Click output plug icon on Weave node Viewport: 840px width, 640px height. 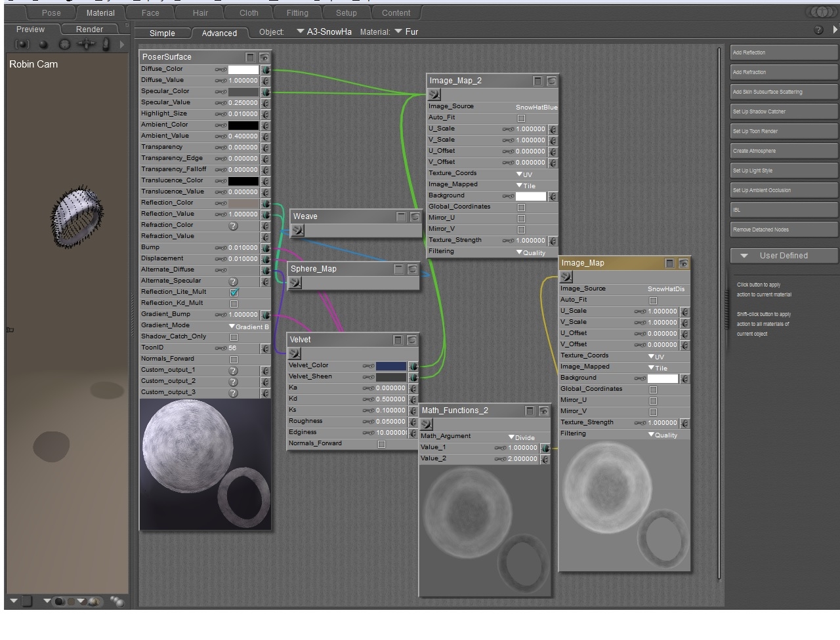298,230
